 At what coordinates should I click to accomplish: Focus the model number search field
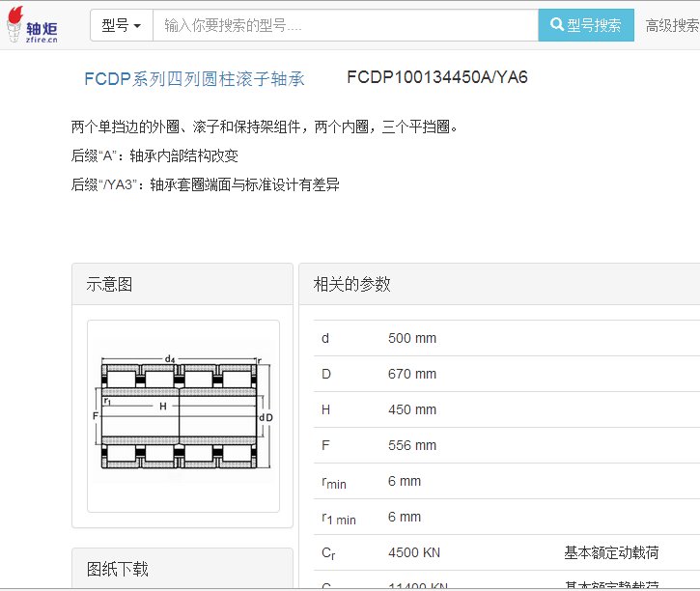click(346, 25)
